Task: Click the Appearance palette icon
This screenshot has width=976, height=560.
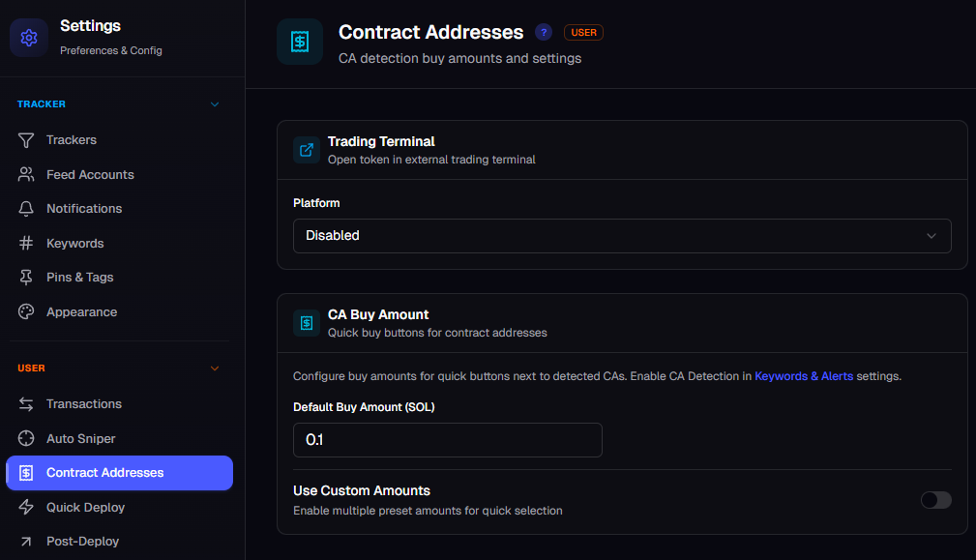Action: coord(26,311)
